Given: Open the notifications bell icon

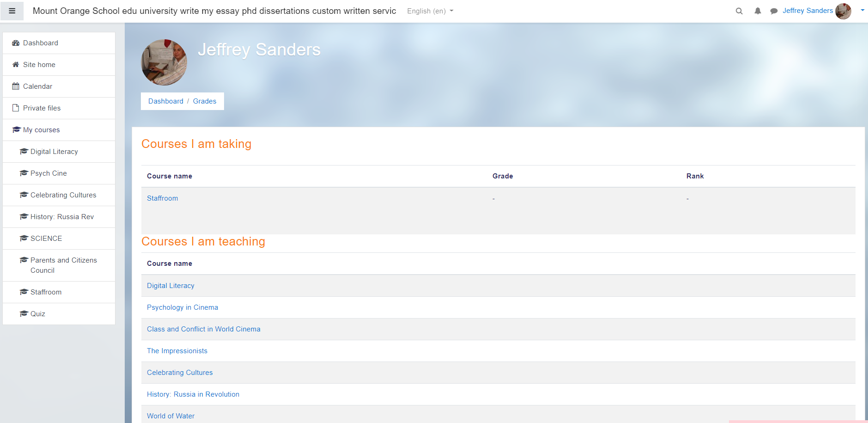Looking at the screenshot, I should click(x=758, y=11).
